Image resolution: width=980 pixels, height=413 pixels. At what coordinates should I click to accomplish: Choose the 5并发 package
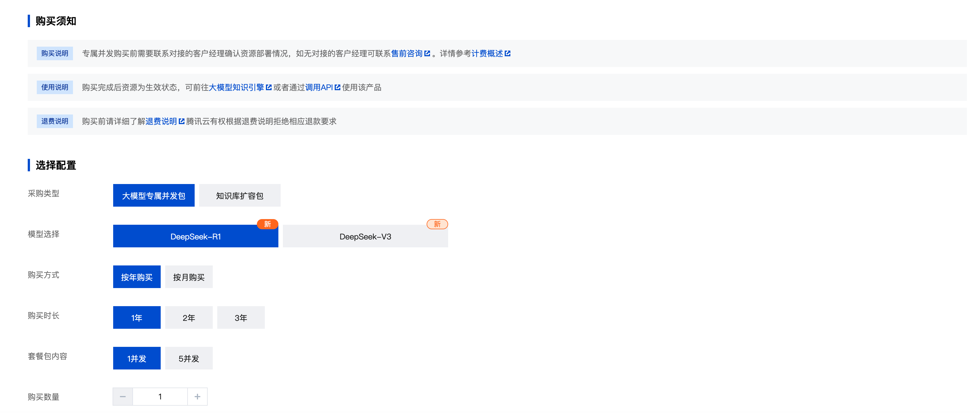coord(189,358)
